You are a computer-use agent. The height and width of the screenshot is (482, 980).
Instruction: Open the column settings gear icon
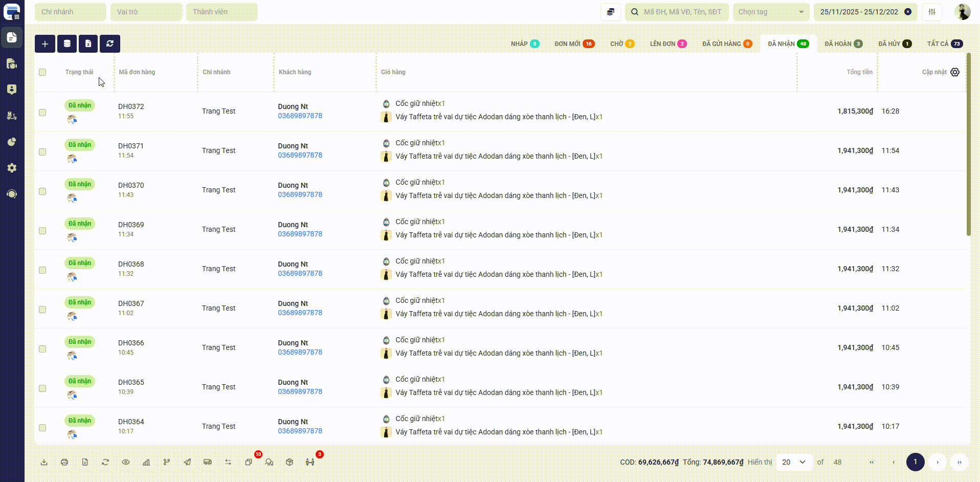coord(955,72)
